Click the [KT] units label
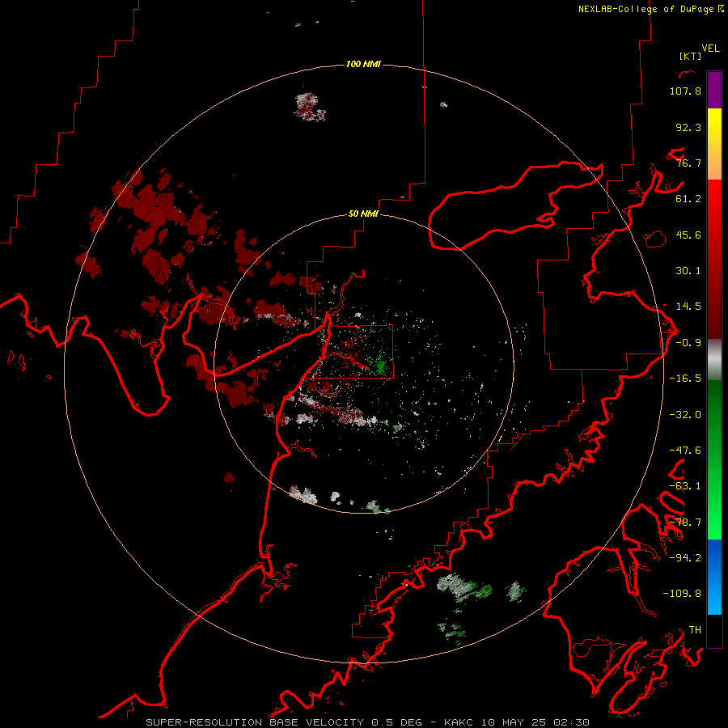 point(691,56)
